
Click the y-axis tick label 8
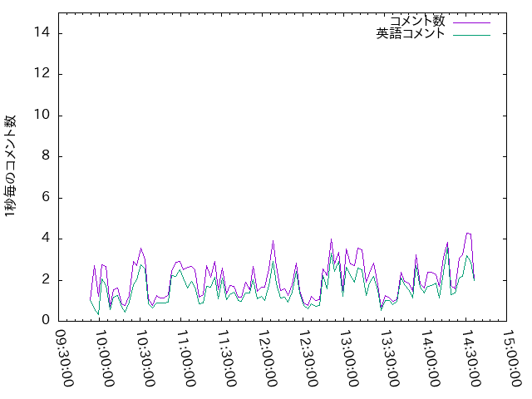pos(46,156)
